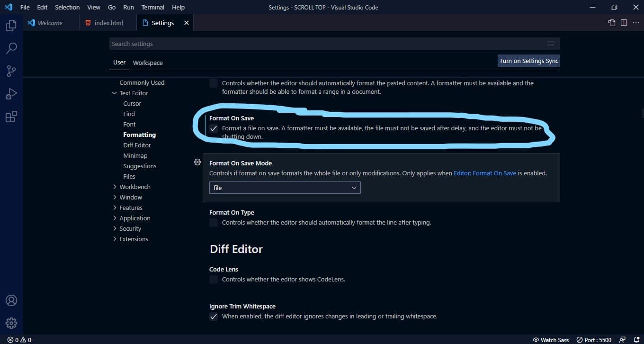This screenshot has height=344, width=644.
Task: Open the Search view
Action: (10, 48)
